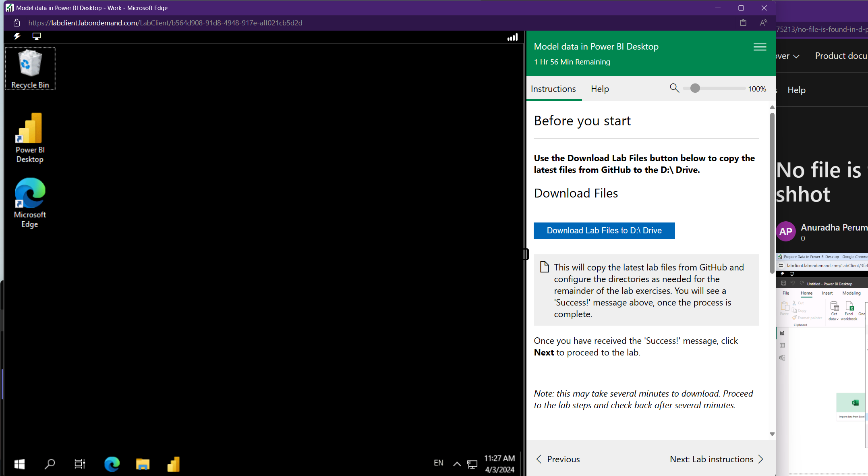The width and height of the screenshot is (868, 476).
Task: Select the Model view icon in Power BI sidebar
Action: 783,358
